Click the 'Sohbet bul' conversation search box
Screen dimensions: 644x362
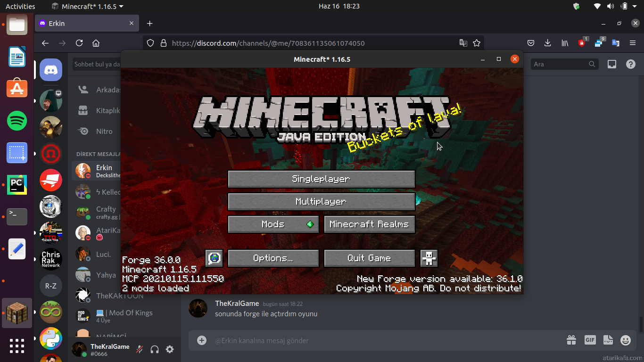[97, 64]
